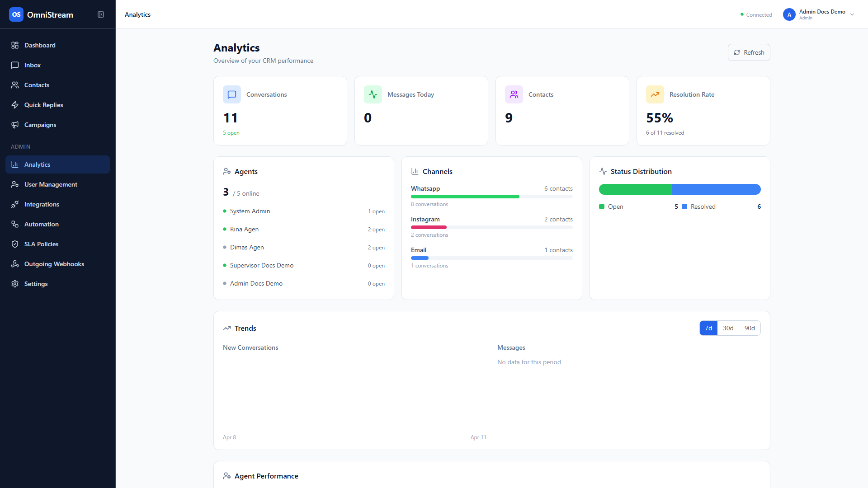
Task: Click the Inbox message icon
Action: (x=15, y=65)
